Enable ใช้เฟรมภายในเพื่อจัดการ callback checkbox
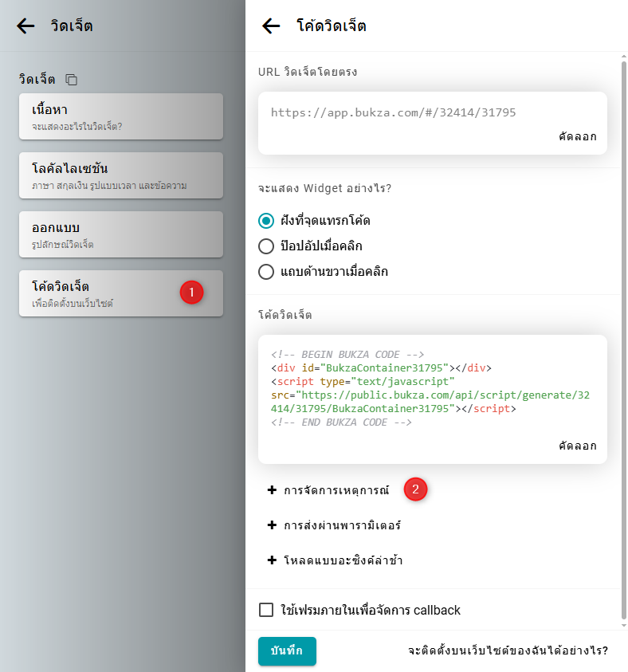The image size is (628, 672). click(267, 610)
